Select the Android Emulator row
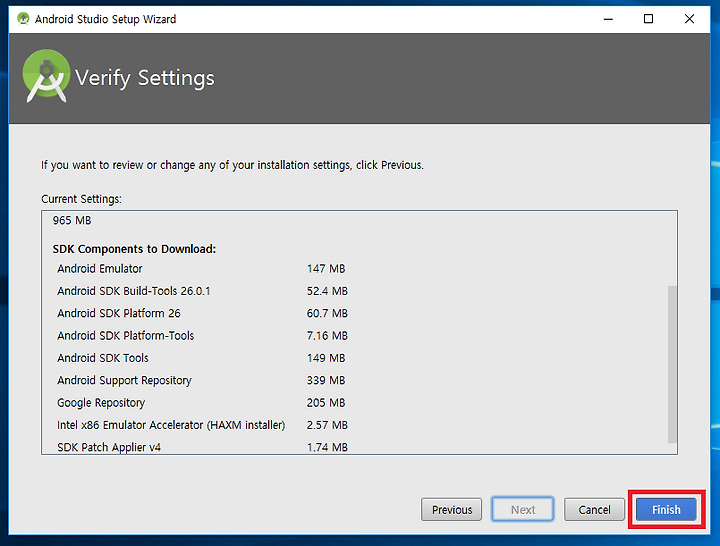The height and width of the screenshot is (546, 720). tap(201, 269)
